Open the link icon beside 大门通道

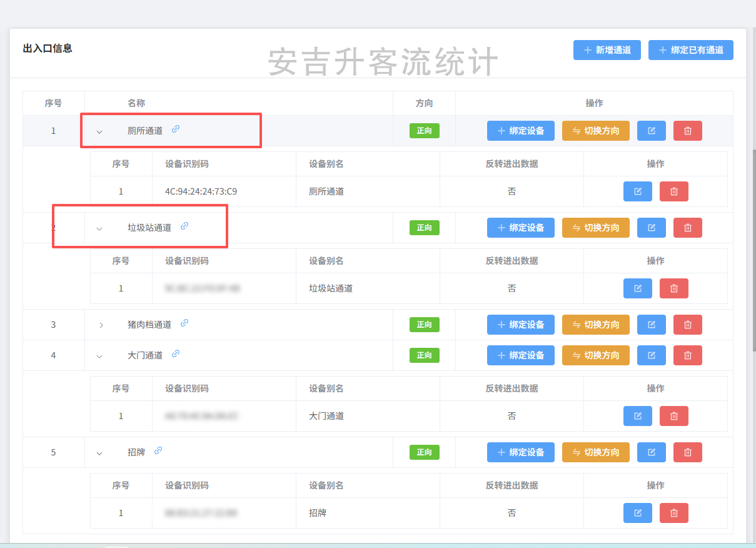coord(175,354)
